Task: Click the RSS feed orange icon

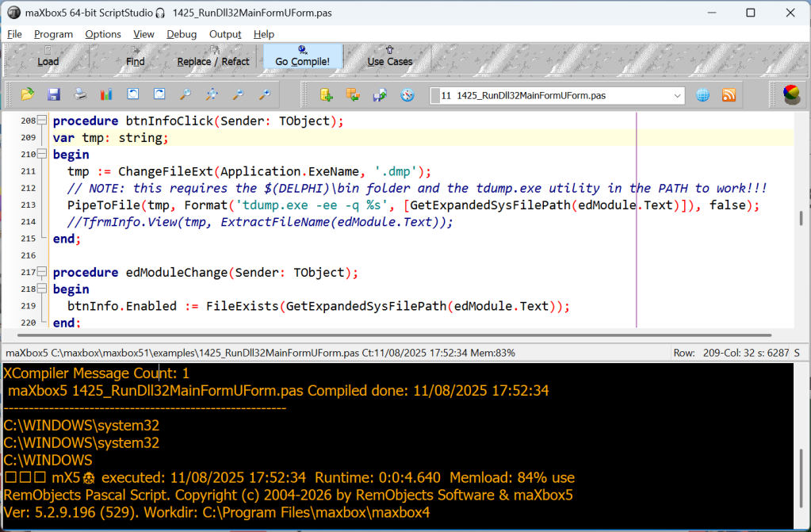Action: 729,95
